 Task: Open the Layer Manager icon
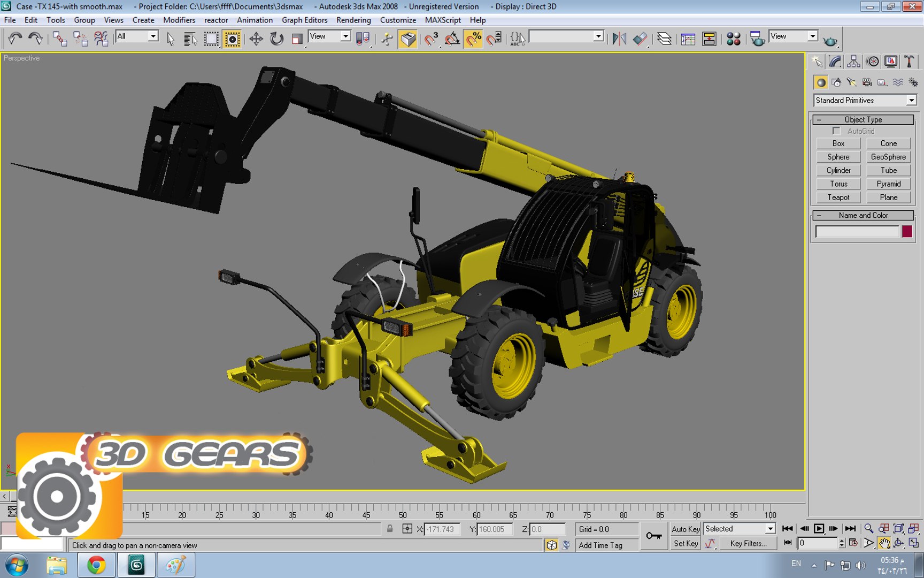tap(664, 39)
